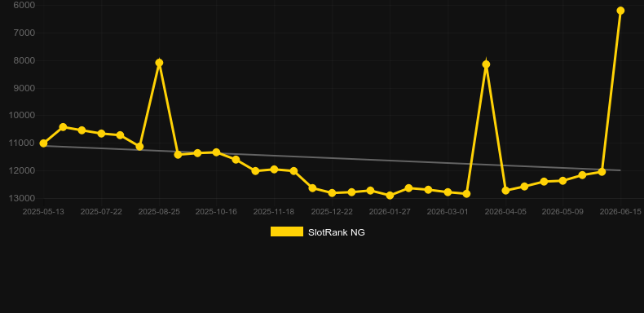Click the 2025-08-25 x-axis date label
Viewport: 644px width, 313px height.
pos(159,212)
